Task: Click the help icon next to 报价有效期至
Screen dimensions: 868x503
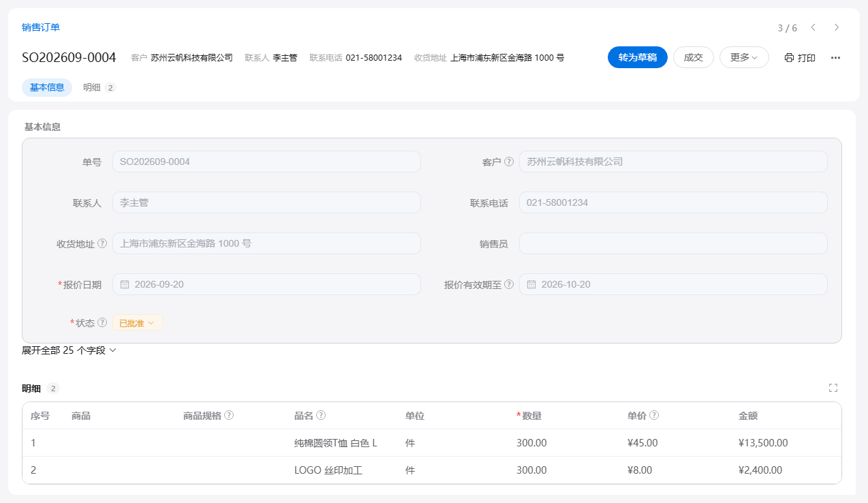Action: [509, 284]
